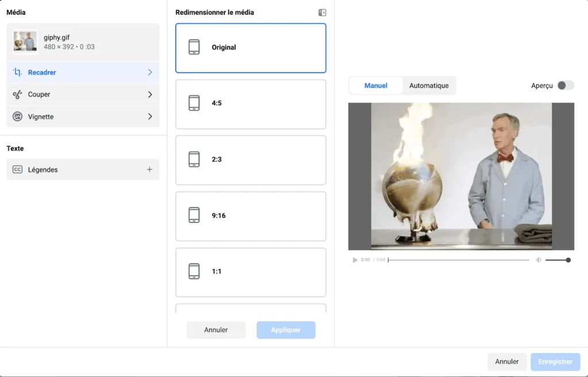Click the giphy.gif media thumbnail
Screen dimensions: 588x377
[25, 42]
